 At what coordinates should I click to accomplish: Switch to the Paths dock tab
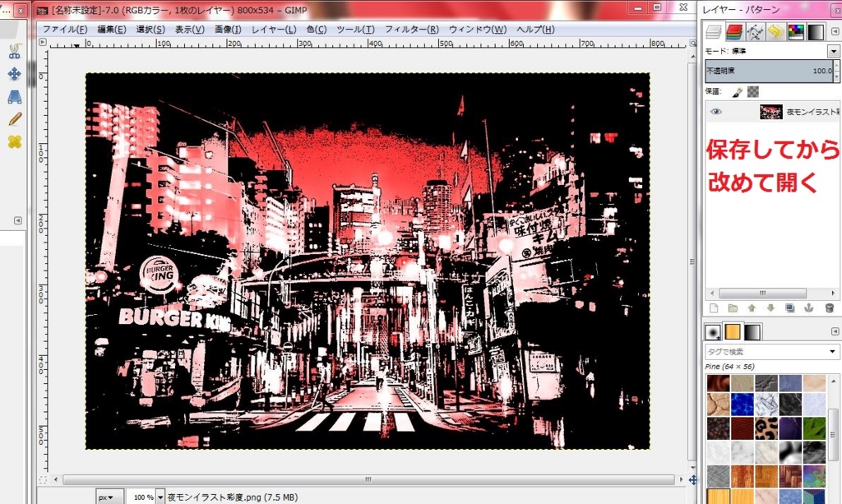coord(755,32)
